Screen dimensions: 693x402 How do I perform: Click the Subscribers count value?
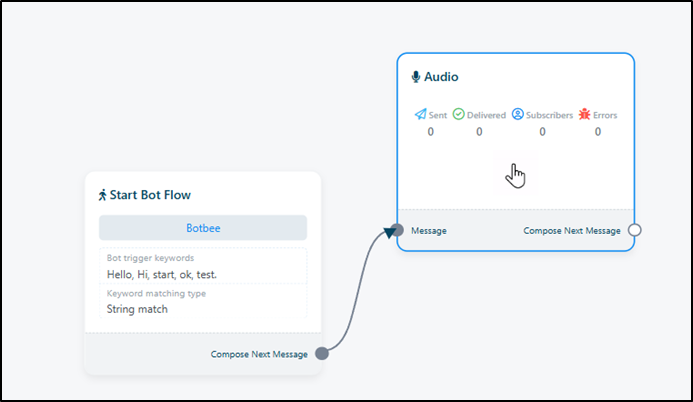click(543, 132)
